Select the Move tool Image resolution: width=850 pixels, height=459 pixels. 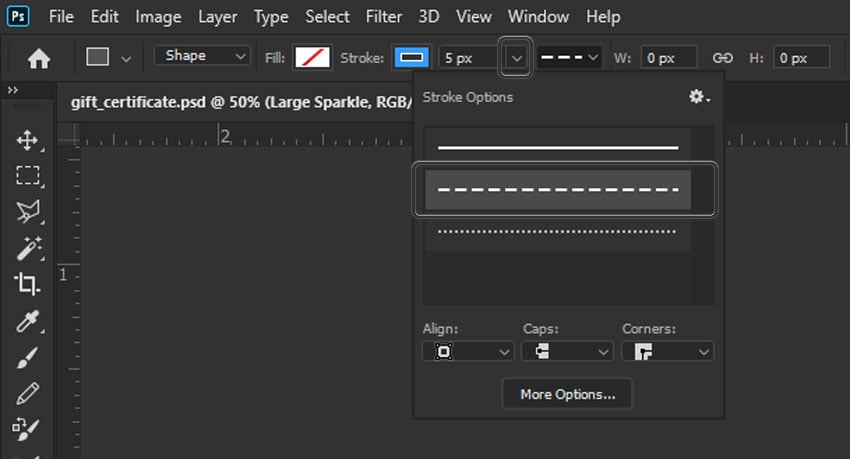click(27, 140)
